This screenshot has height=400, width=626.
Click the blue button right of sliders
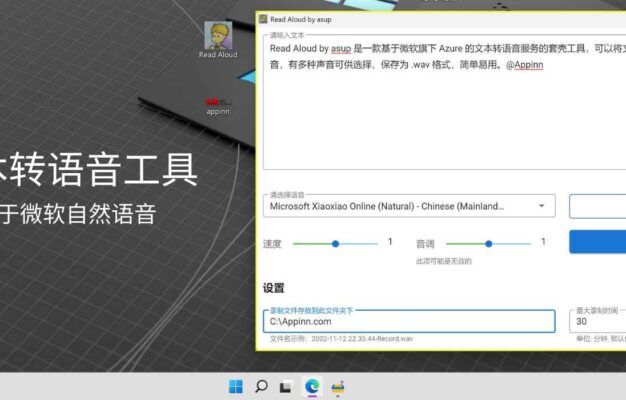tap(597, 242)
